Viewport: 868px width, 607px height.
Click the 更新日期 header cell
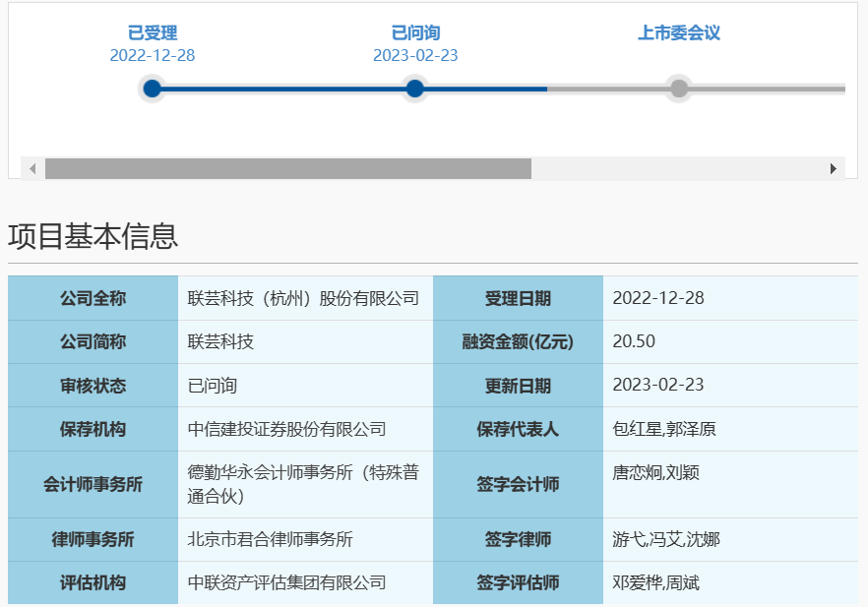point(518,385)
